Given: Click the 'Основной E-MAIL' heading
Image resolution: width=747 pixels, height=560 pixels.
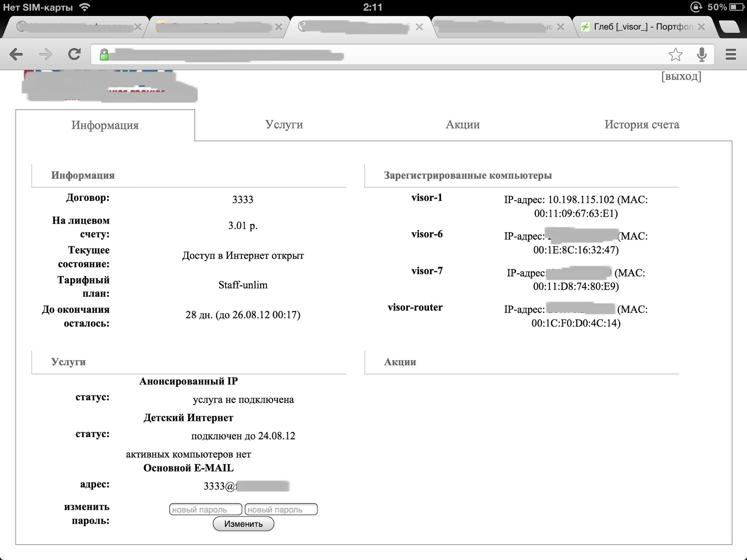Looking at the screenshot, I should click(188, 468).
